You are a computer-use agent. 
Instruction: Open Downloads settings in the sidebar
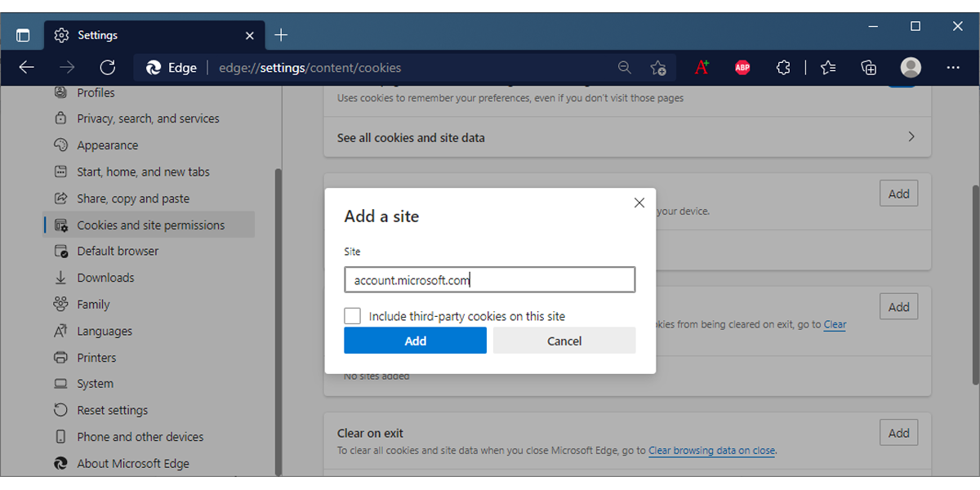click(x=105, y=277)
